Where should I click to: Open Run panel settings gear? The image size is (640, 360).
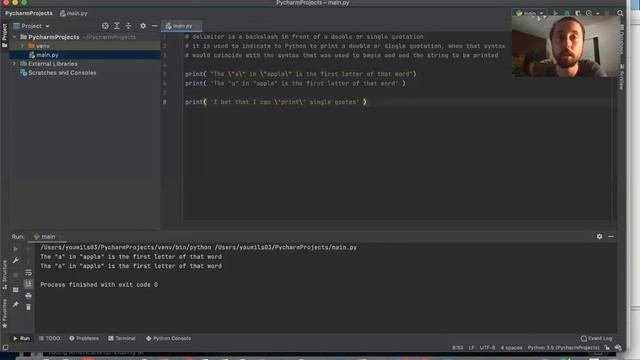(x=599, y=236)
